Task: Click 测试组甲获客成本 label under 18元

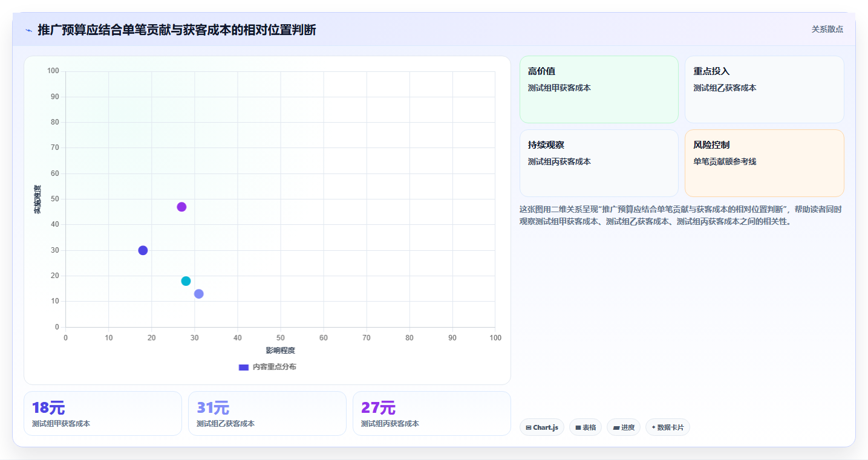Action: pos(61,424)
